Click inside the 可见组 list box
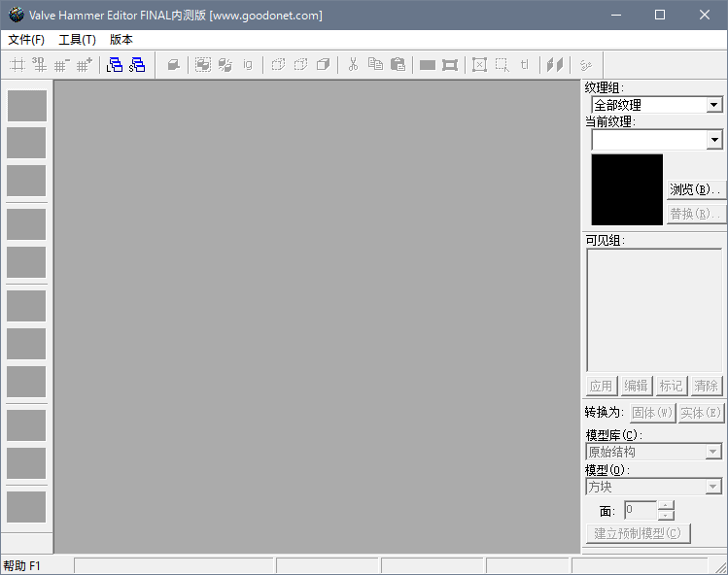This screenshot has height=575, width=728. point(654,311)
